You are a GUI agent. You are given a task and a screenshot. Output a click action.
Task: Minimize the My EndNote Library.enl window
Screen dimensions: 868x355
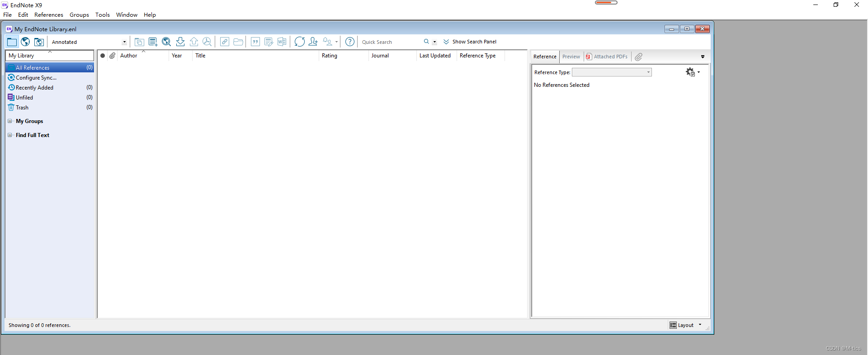(671, 29)
